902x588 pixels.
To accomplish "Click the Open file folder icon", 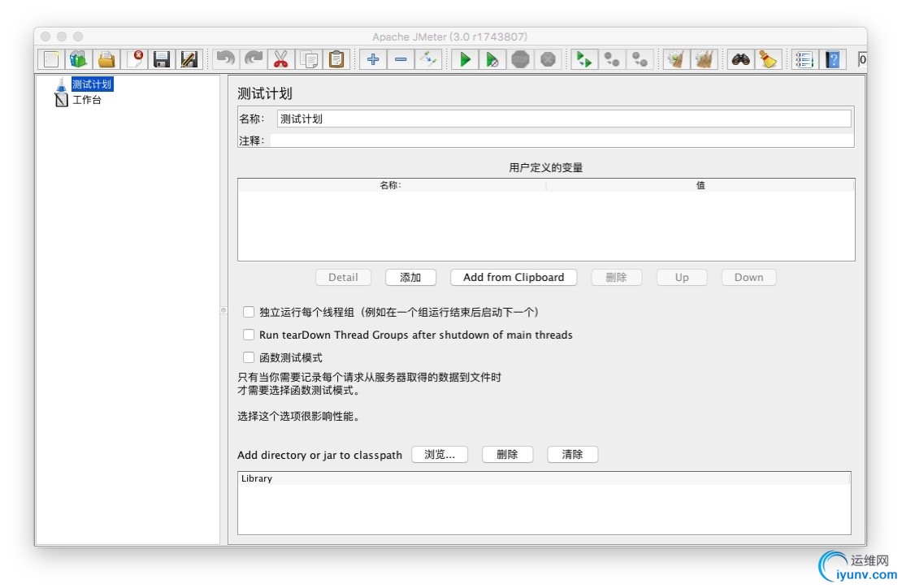I will pyautogui.click(x=106, y=59).
